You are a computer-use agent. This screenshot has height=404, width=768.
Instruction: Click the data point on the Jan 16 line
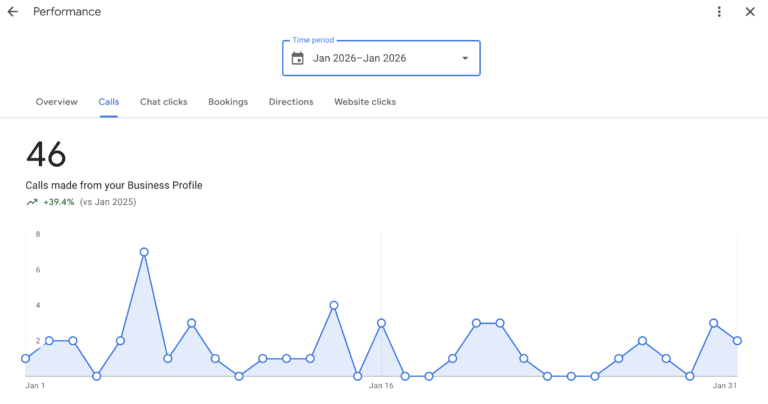click(381, 323)
